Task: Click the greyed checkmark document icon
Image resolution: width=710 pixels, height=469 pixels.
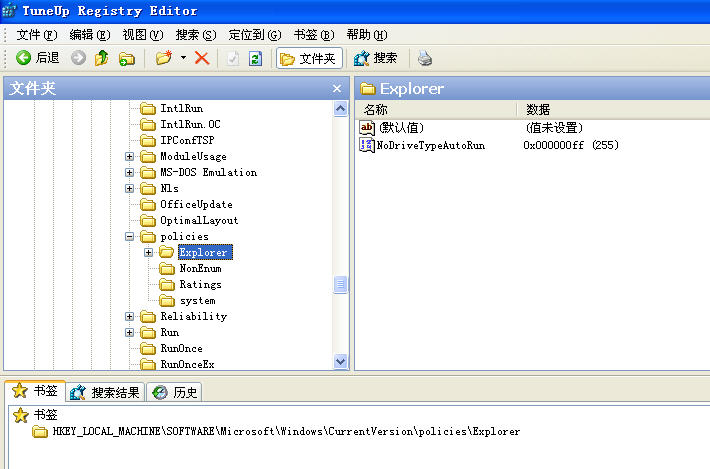Action: point(233,58)
